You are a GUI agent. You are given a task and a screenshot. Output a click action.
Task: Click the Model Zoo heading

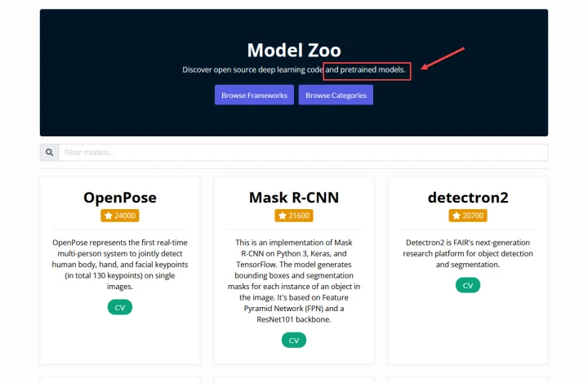[x=294, y=51]
